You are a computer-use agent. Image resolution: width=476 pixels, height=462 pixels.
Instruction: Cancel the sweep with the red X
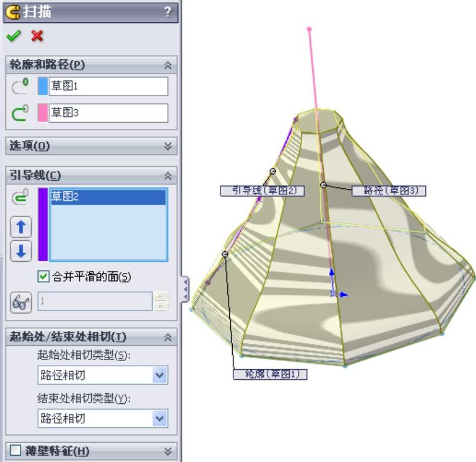click(x=37, y=36)
